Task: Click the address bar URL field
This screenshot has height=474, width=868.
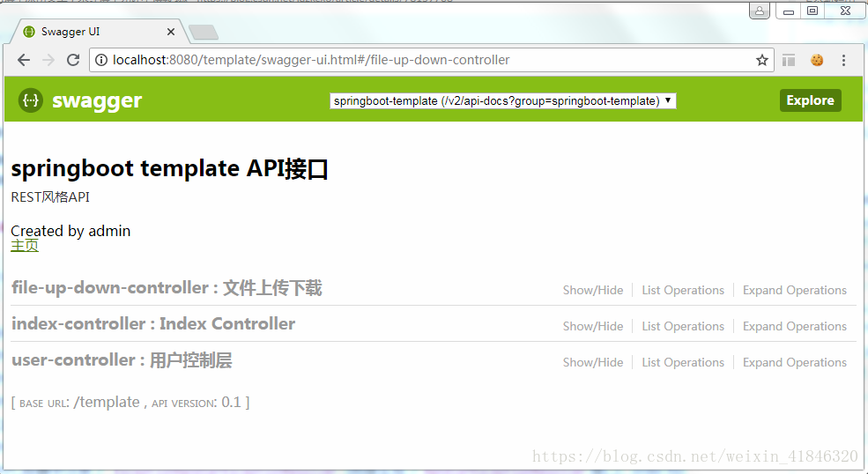Action: pos(432,60)
